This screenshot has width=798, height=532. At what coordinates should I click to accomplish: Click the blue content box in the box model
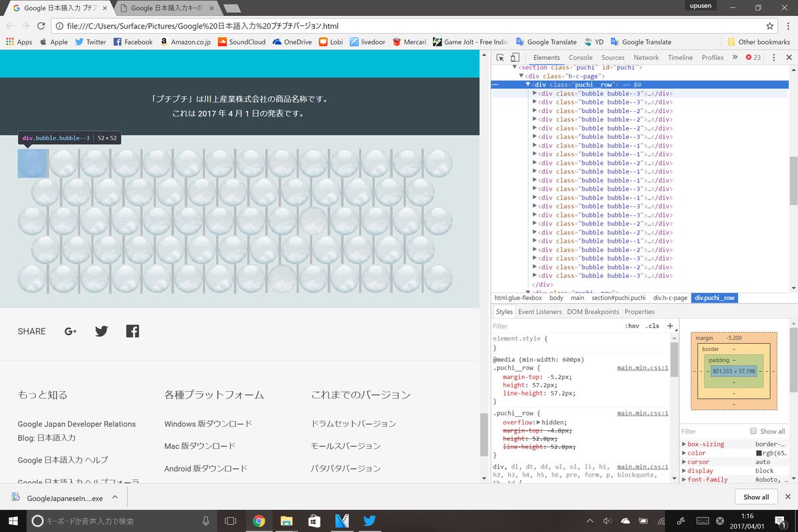(733, 371)
